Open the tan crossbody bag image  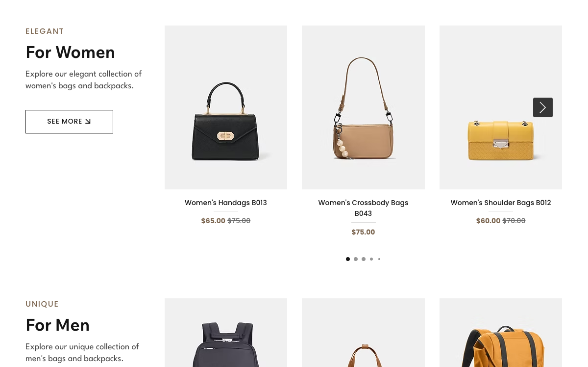[x=363, y=107]
